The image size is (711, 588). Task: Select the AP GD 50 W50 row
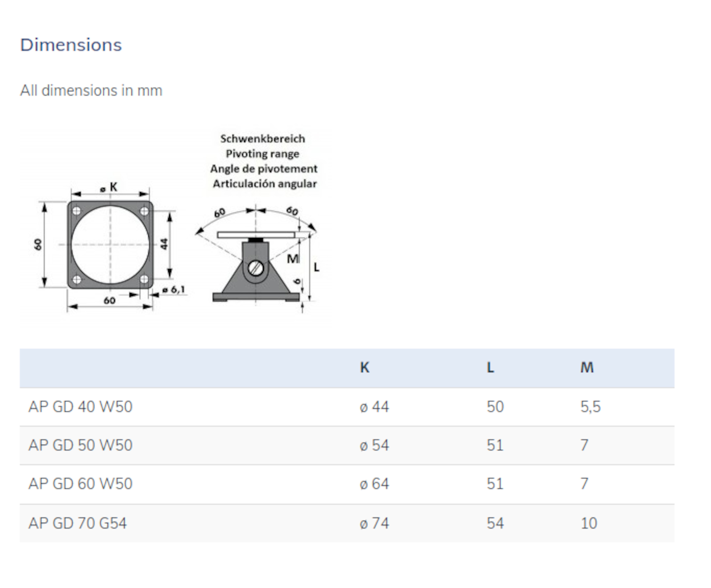pyautogui.click(x=347, y=445)
